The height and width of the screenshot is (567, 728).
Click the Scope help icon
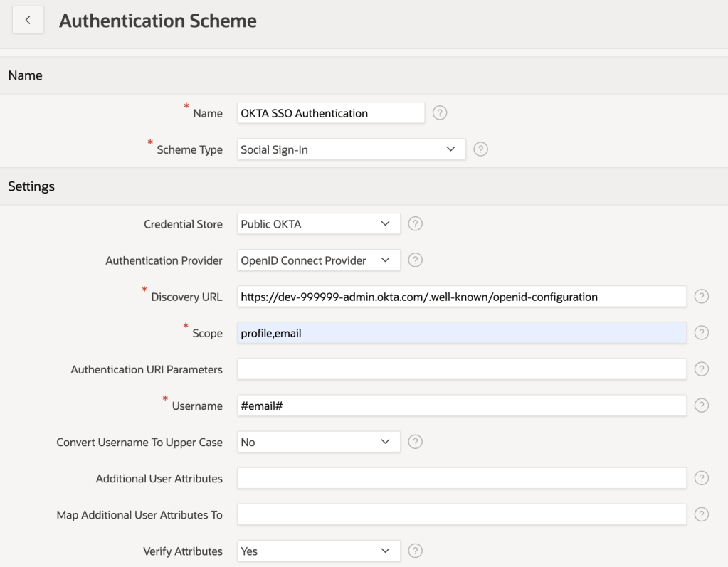pyautogui.click(x=701, y=332)
